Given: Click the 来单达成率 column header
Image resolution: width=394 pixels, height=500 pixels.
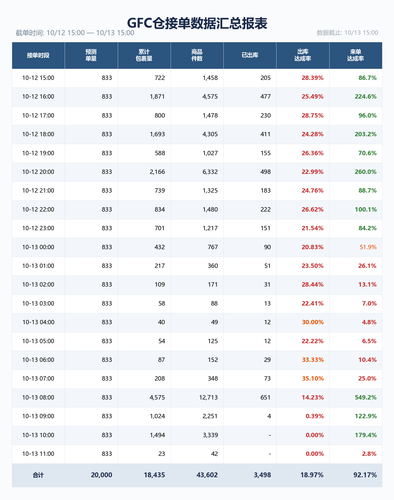Looking at the screenshot, I should click(356, 55).
